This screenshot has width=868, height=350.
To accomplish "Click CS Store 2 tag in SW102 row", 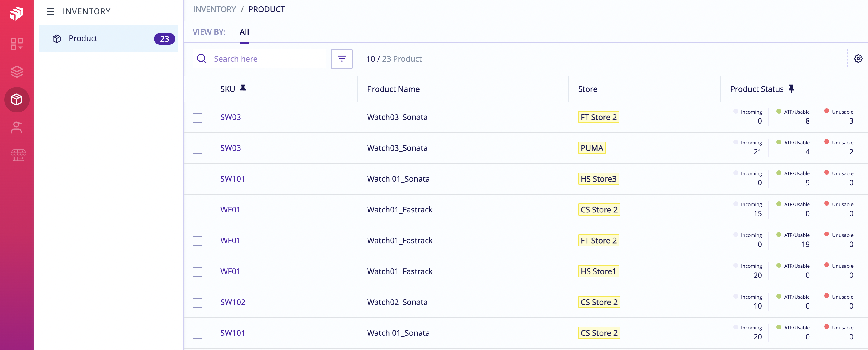I will coord(599,302).
